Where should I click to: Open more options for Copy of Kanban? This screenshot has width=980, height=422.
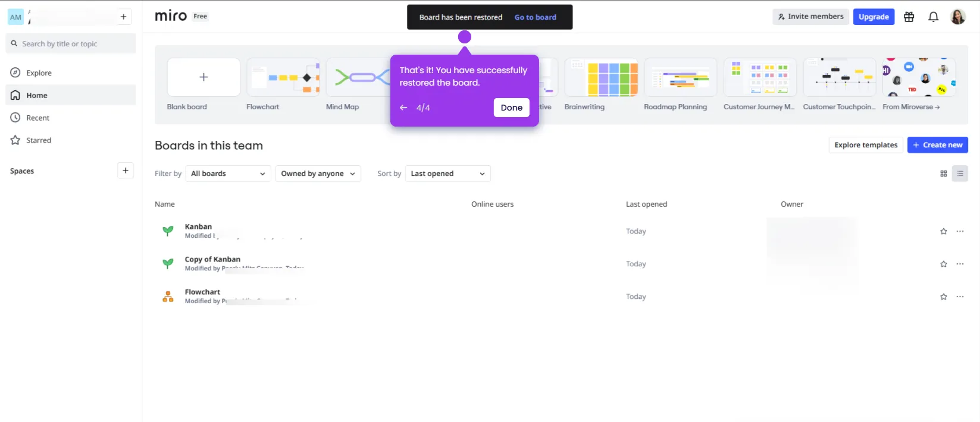point(960,264)
